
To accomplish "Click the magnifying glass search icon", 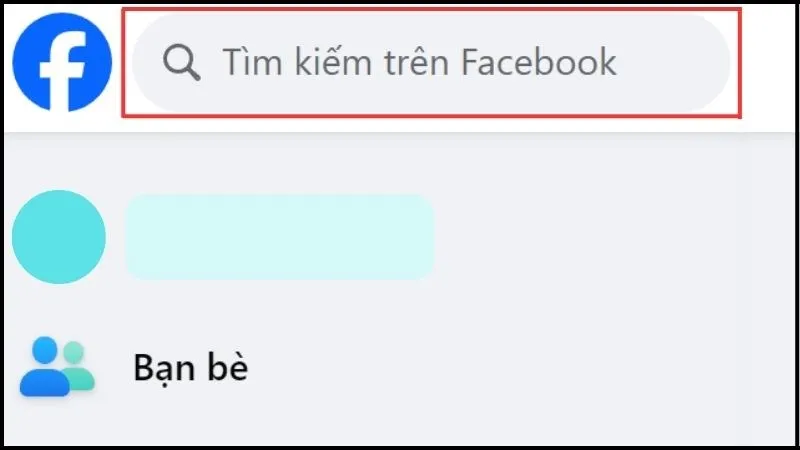I will click(181, 62).
